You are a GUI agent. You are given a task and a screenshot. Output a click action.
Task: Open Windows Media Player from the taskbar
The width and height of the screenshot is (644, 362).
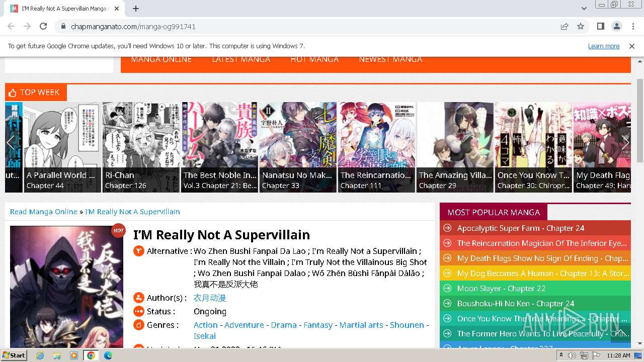(74, 355)
